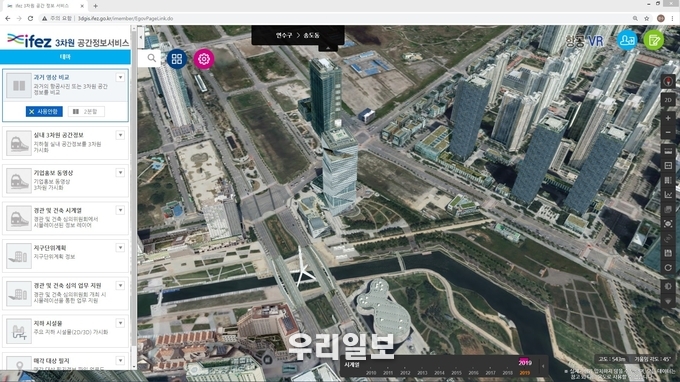
Task: Refresh the map with the circular arrow icon
Action: pyautogui.click(x=668, y=268)
